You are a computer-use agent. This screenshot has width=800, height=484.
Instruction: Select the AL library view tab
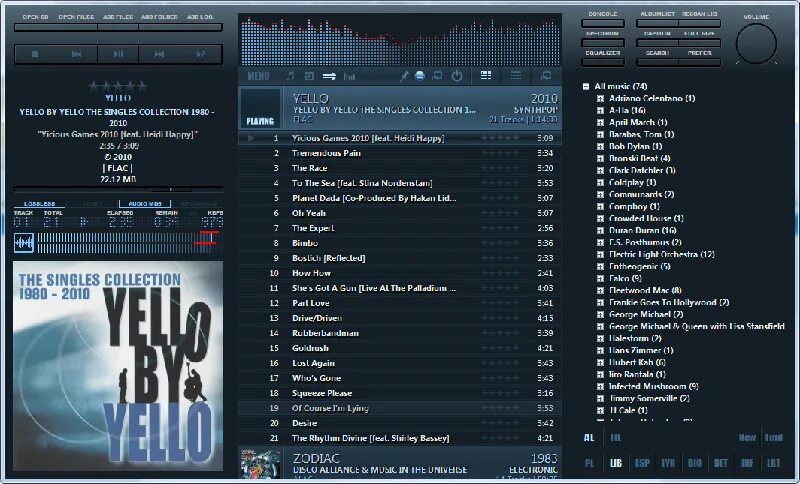tap(589, 438)
